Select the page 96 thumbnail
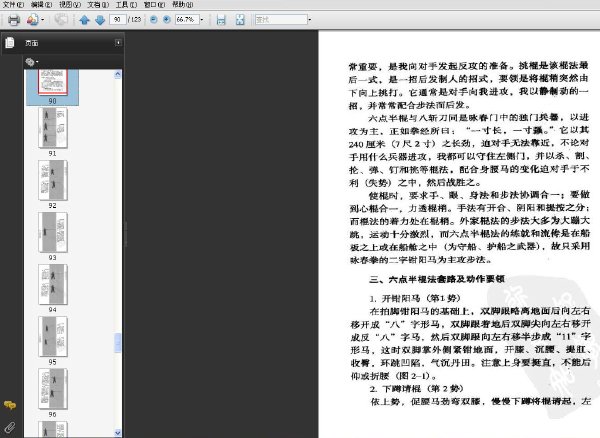600x438 pixels. (53, 389)
